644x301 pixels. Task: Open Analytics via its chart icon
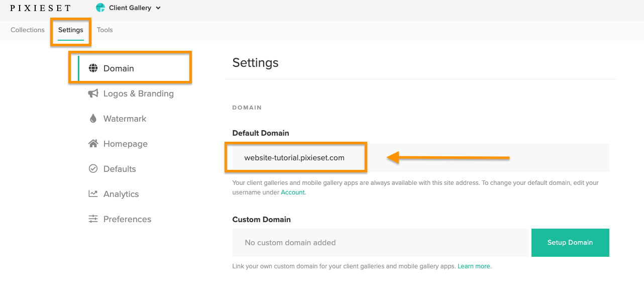click(93, 194)
